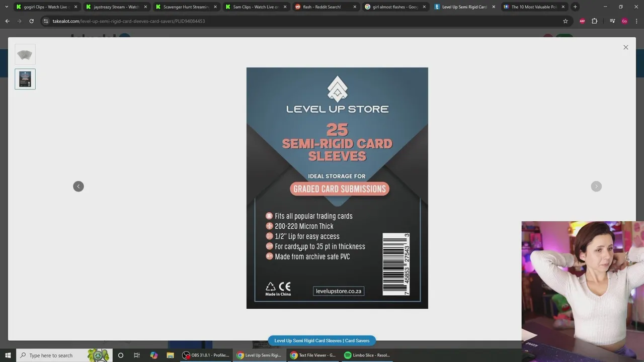Image resolution: width=644 pixels, height=362 pixels.
Task: Select the second packaging thumbnail
Action: pyautogui.click(x=25, y=79)
